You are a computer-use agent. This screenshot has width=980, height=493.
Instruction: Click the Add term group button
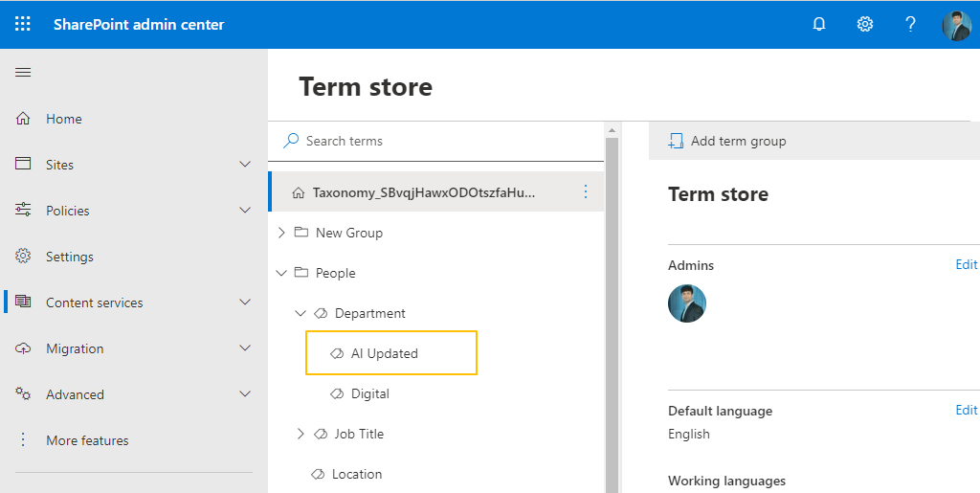click(727, 141)
